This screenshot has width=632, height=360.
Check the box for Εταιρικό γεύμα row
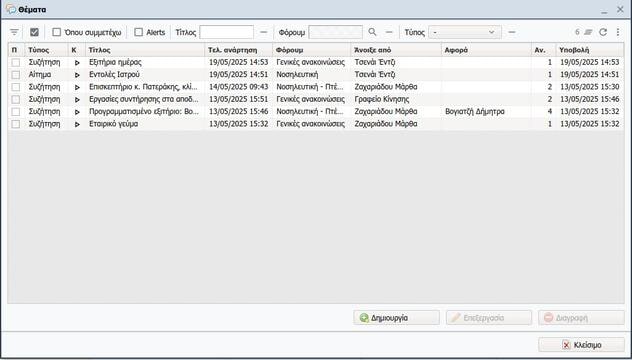16,124
